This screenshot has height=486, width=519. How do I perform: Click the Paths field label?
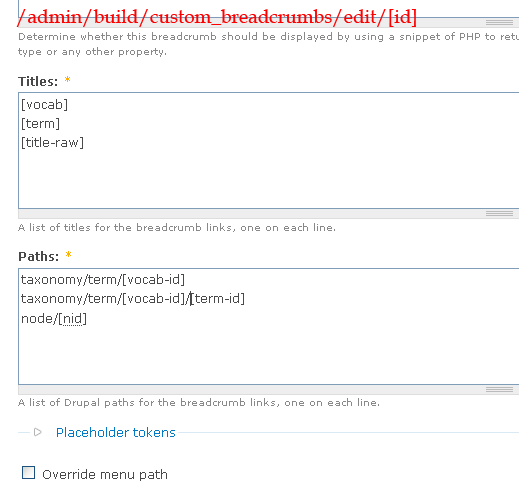pyautogui.click(x=38, y=256)
